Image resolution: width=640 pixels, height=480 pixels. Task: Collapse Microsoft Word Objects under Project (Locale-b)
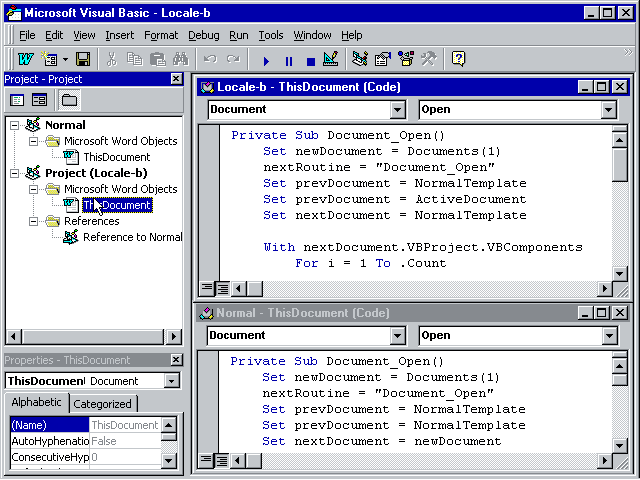click(33, 189)
